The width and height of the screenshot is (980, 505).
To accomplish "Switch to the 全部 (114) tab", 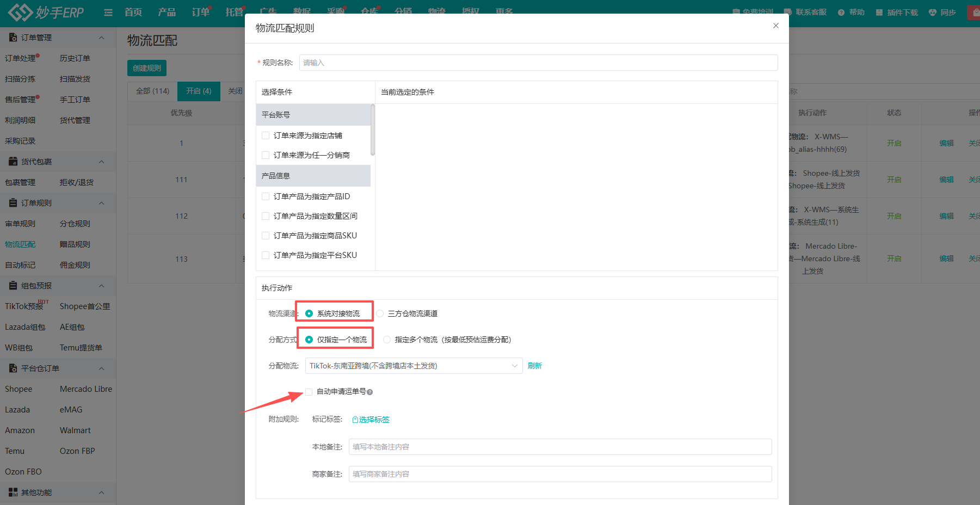I will coord(152,91).
